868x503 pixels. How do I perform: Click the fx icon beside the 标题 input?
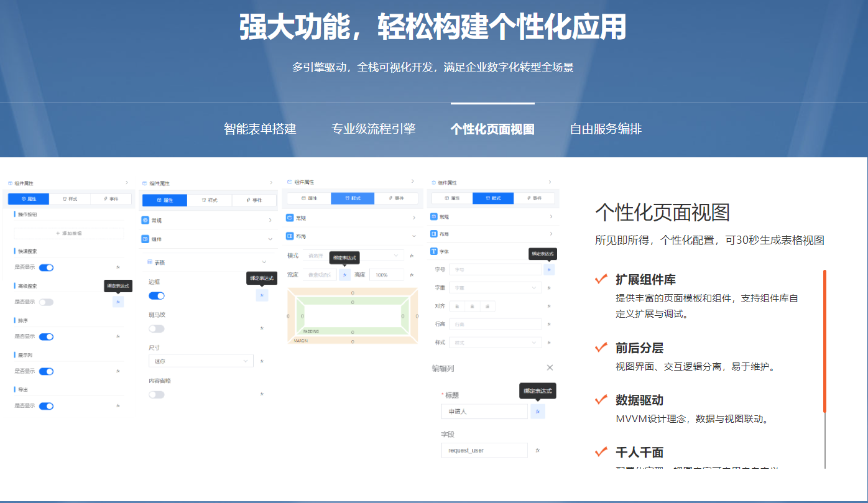tap(537, 410)
